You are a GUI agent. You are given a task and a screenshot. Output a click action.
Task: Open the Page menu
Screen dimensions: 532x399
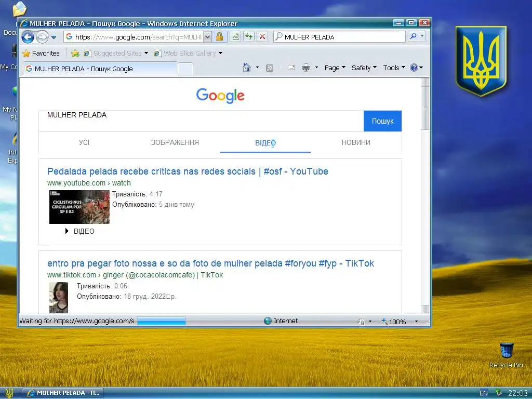335,68
